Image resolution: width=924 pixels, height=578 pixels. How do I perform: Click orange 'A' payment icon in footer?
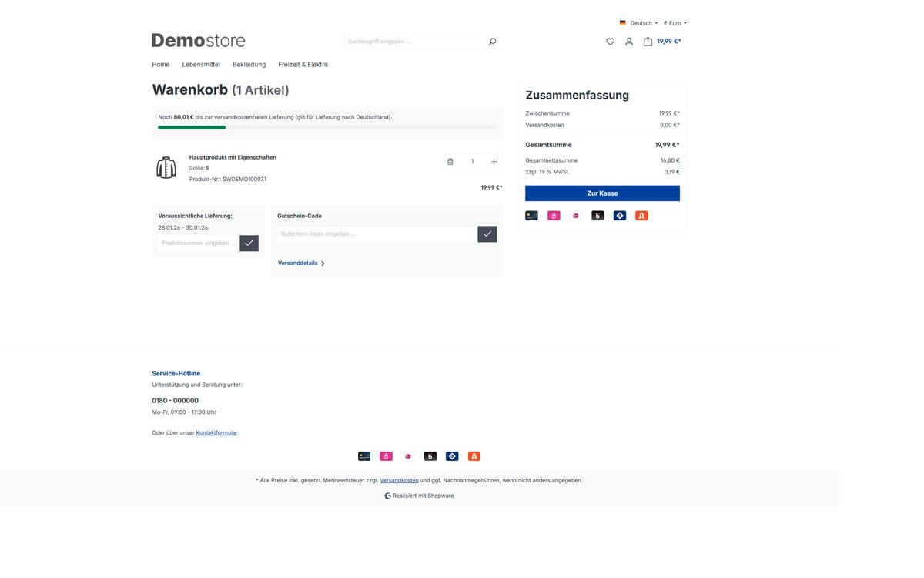tap(474, 456)
